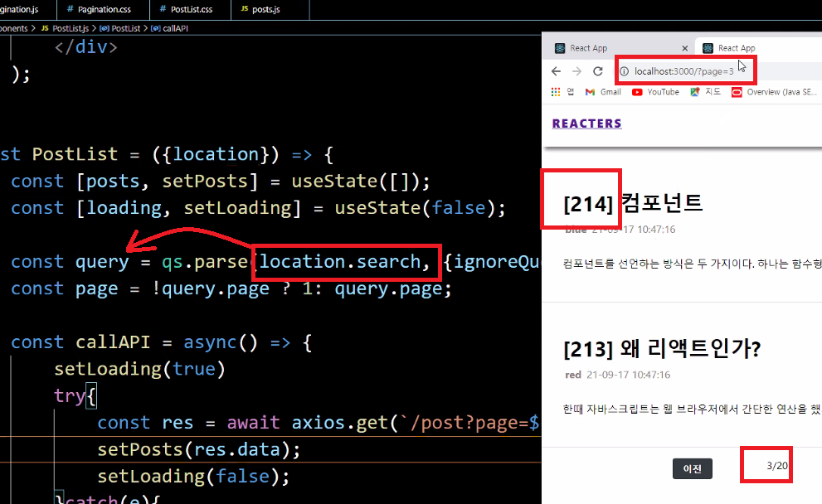This screenshot has width=822, height=504.
Task: Click timestamp 21-09-17 10:47:16 under post 213
Action: [628, 375]
